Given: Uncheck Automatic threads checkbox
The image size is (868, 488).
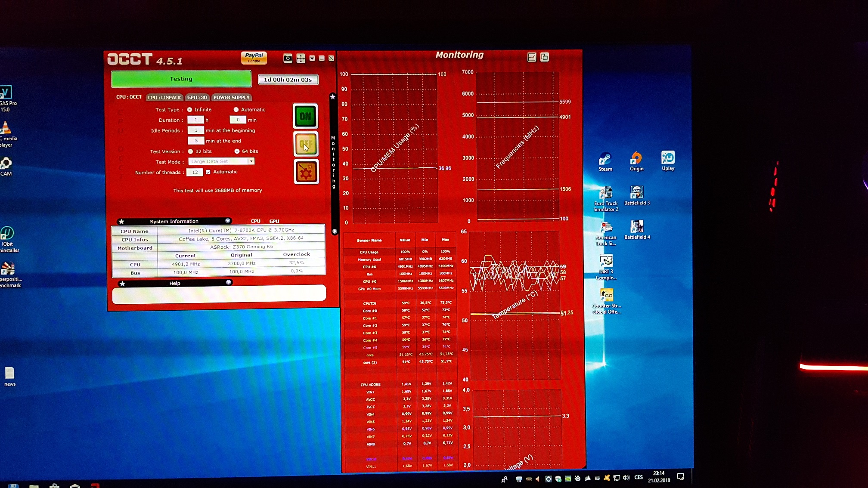Looking at the screenshot, I should 208,172.
